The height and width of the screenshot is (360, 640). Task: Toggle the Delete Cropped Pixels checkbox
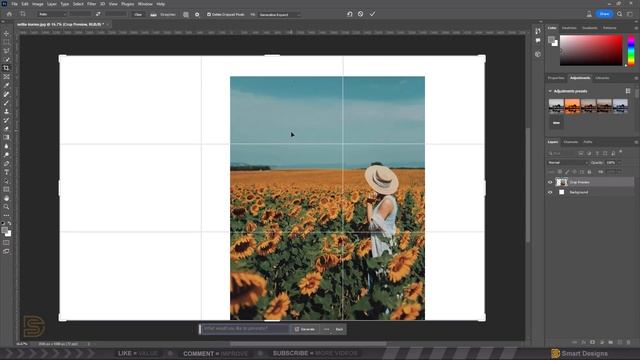tap(209, 14)
